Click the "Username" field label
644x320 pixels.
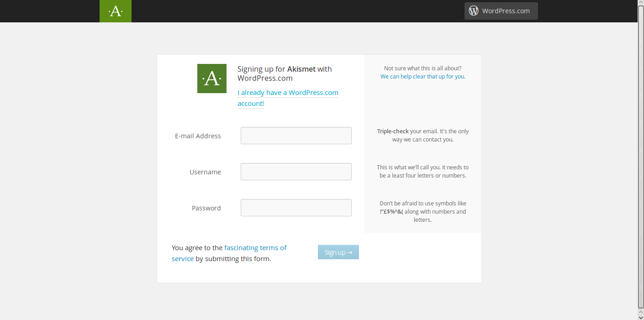[205, 172]
